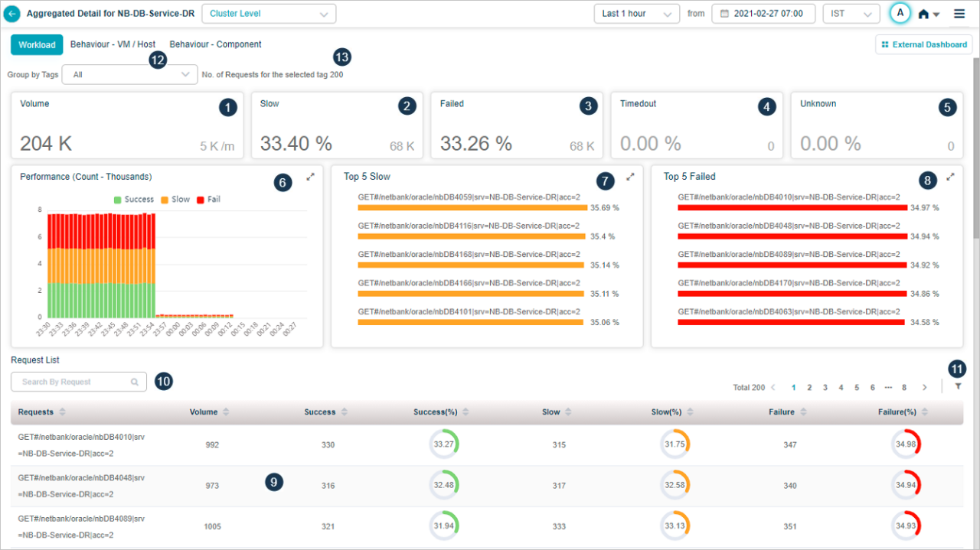Image resolution: width=980 pixels, height=550 pixels.
Task: Open the hamburger menu at top right
Action: (x=959, y=13)
